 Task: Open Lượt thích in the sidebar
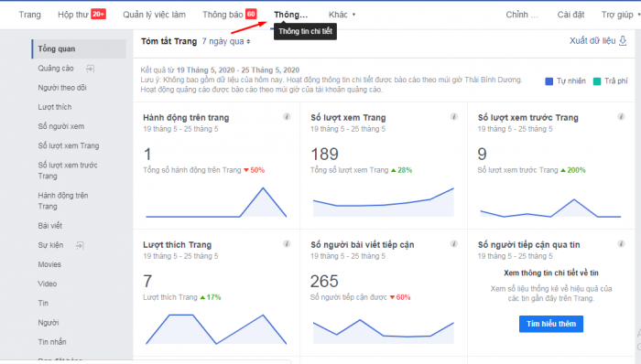[x=55, y=107]
